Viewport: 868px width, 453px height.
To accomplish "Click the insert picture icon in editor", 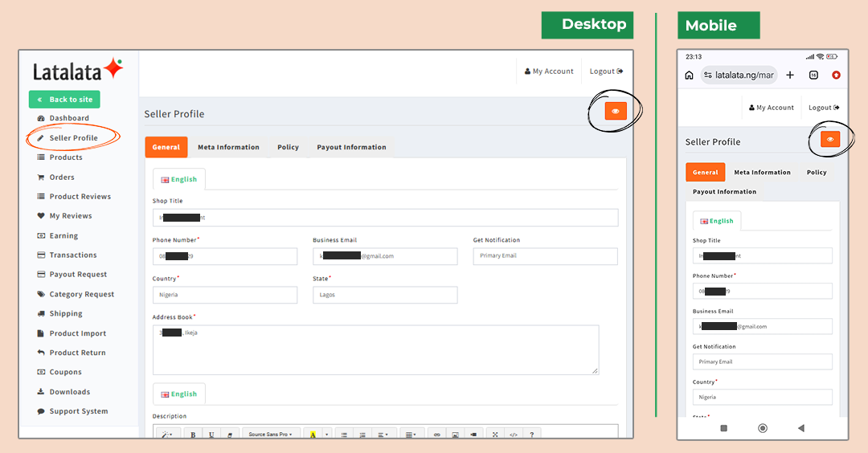I will 455,435.
